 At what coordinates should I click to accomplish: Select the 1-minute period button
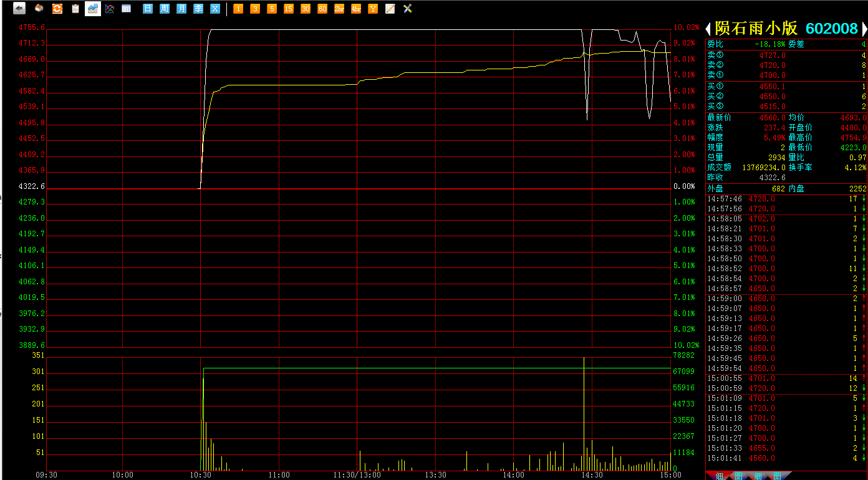238,9
